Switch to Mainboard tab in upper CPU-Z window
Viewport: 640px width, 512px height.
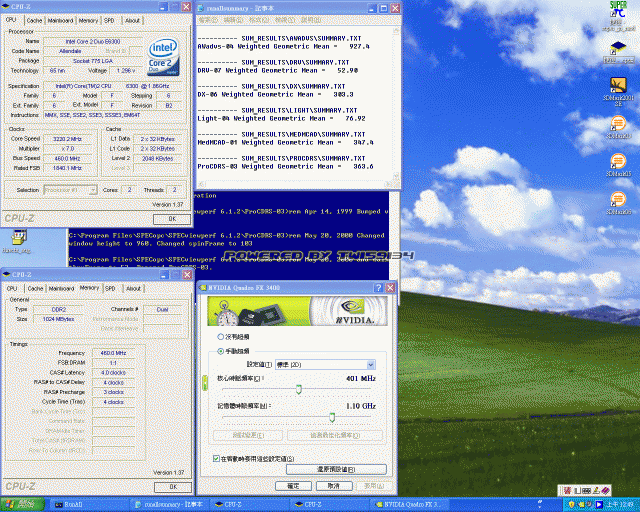pyautogui.click(x=60, y=20)
